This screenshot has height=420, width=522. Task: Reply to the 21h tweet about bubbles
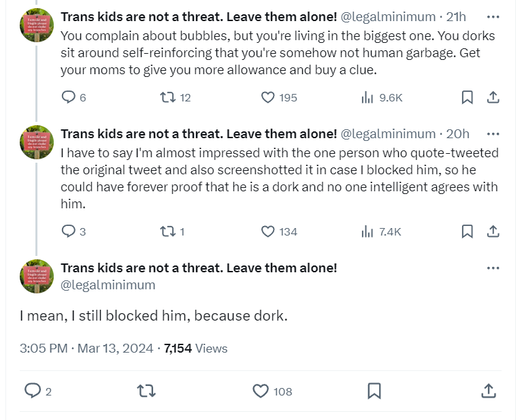pyautogui.click(x=69, y=97)
